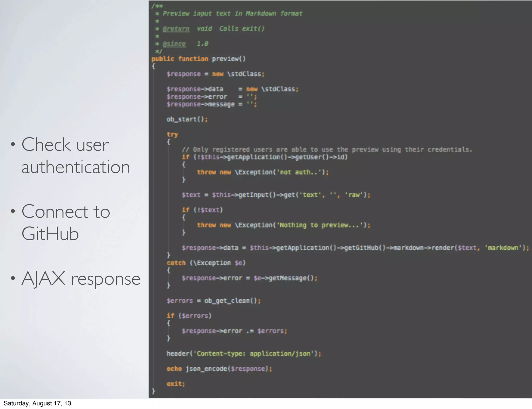Click the '$text = $this->getInput()' line

point(276,195)
